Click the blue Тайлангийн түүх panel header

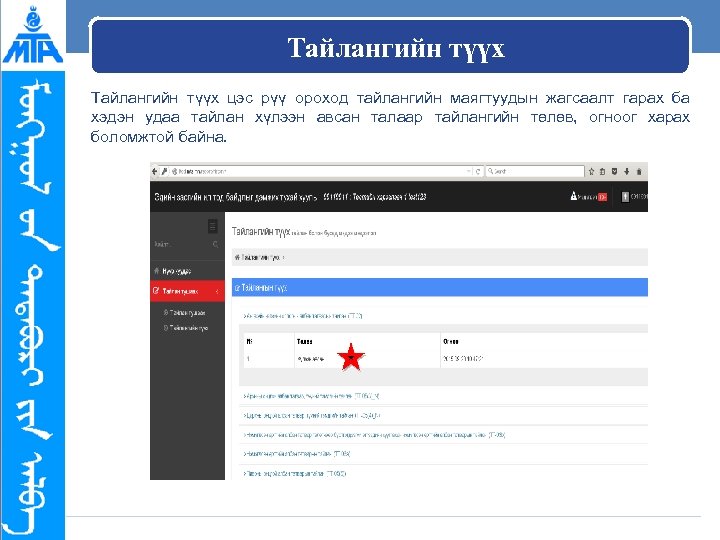(440, 287)
